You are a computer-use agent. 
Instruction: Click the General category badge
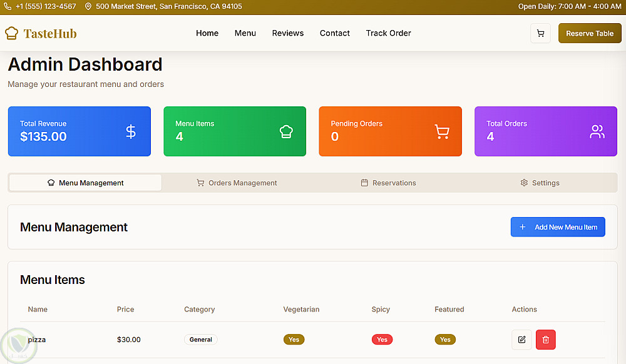coord(200,340)
